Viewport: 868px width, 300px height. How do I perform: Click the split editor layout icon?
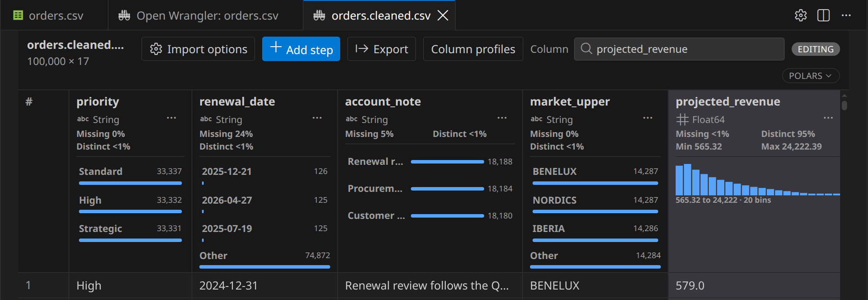[x=824, y=15]
